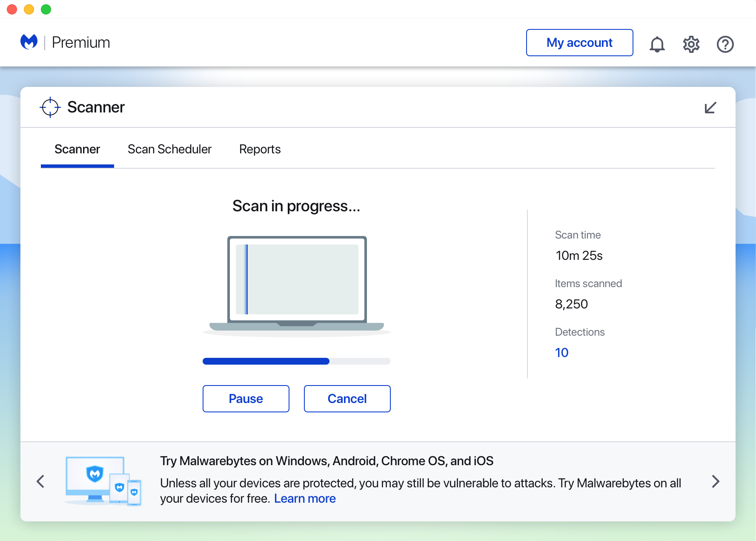The height and width of the screenshot is (541, 756).
Task: Follow the Learn more link
Action: tap(305, 498)
